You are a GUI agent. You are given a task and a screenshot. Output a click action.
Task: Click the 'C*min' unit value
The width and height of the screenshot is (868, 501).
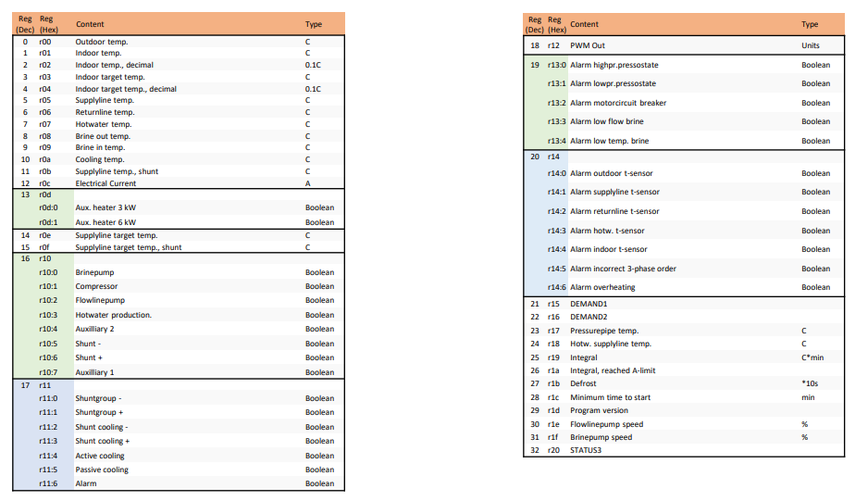[x=812, y=358]
